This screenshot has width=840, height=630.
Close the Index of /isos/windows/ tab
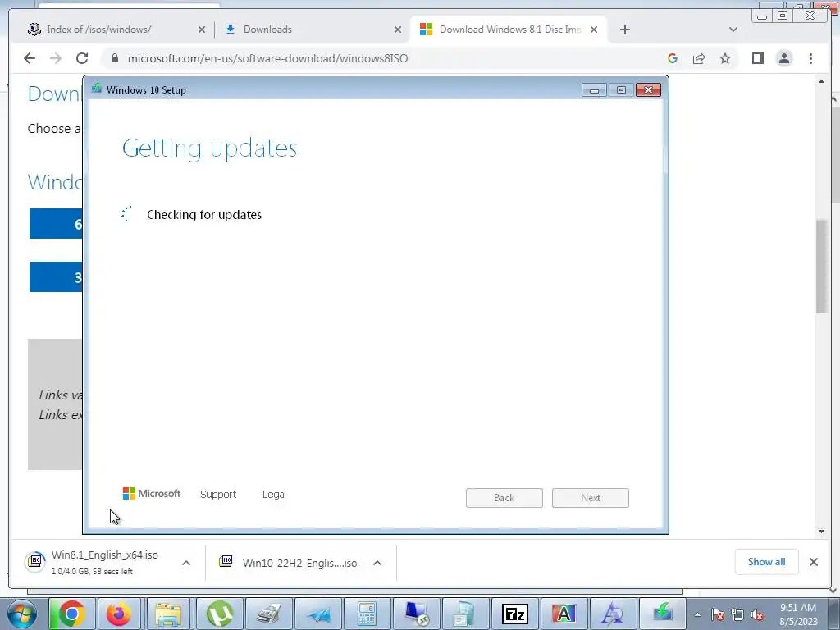pyautogui.click(x=202, y=30)
